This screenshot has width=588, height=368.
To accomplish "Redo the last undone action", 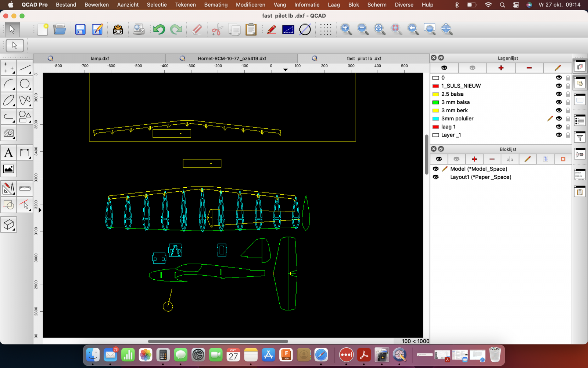I will point(176,29).
